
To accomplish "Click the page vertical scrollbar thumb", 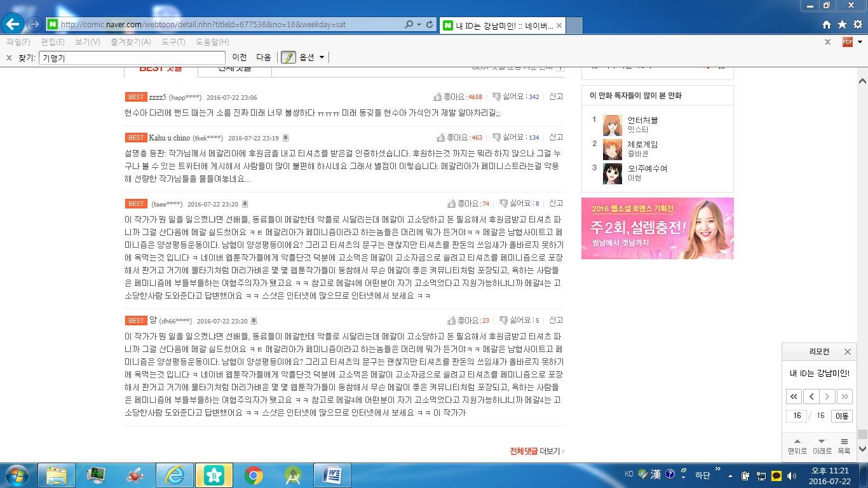I will click(x=862, y=435).
